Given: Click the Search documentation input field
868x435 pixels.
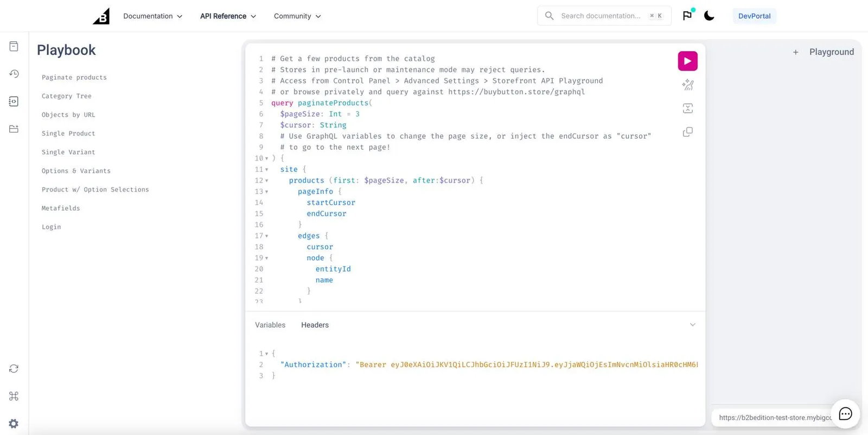Looking at the screenshot, I should pos(604,16).
